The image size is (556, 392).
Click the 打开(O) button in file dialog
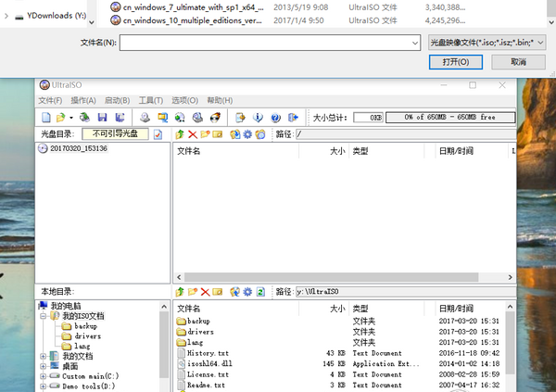click(456, 62)
